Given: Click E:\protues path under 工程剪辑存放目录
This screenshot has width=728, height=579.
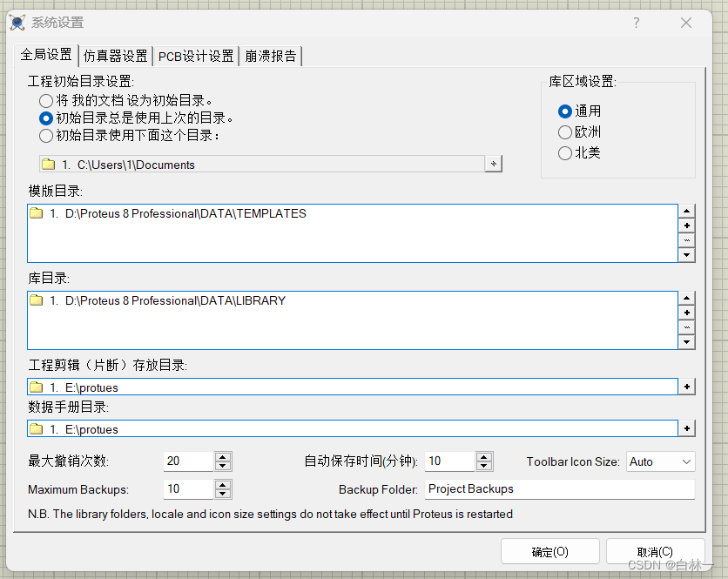Looking at the screenshot, I should pos(92,387).
